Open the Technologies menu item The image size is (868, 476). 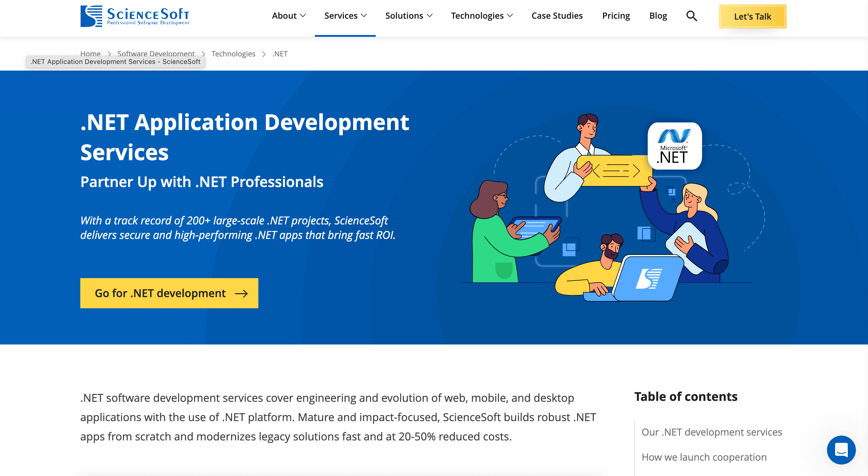coord(482,15)
